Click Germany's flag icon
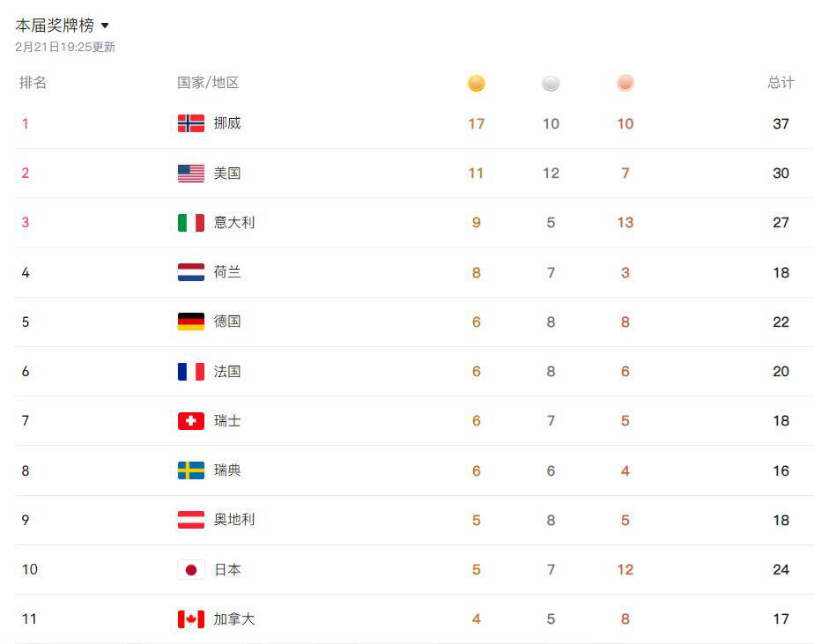 click(191, 322)
